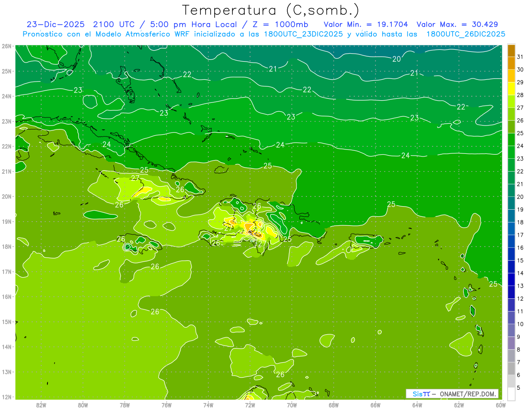Click the 30 label on color scale
The width and height of the screenshot is (532, 411).
(x=520, y=70)
